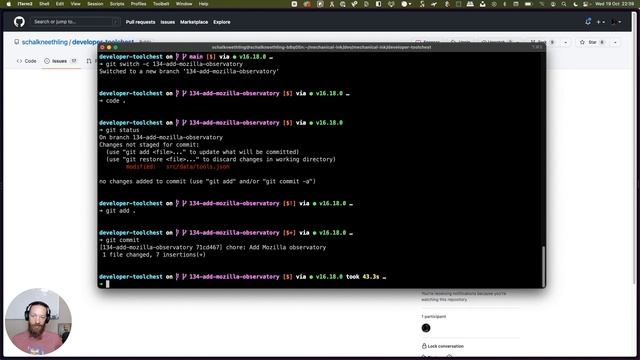Click 'no changes added to commit' line

207,182
